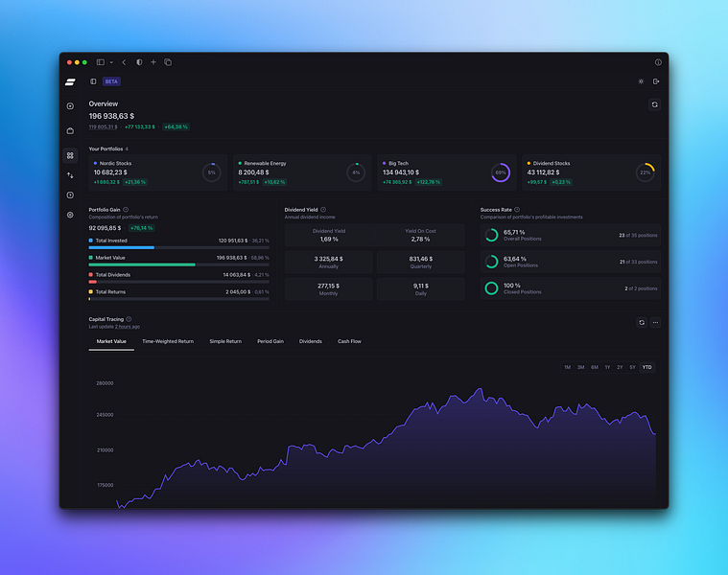Click the info icon in title bar
Image resolution: width=728 pixels, height=575 pixels.
tap(658, 62)
